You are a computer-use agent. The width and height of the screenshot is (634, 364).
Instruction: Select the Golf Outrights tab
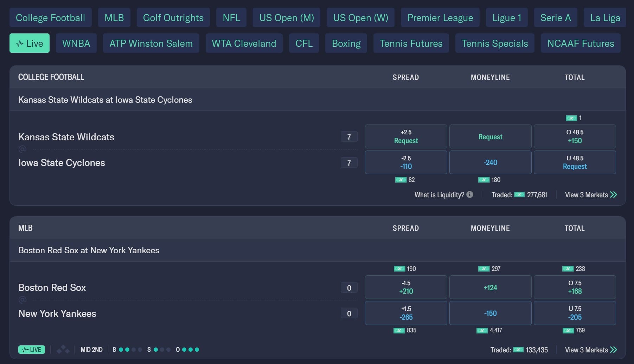(173, 18)
